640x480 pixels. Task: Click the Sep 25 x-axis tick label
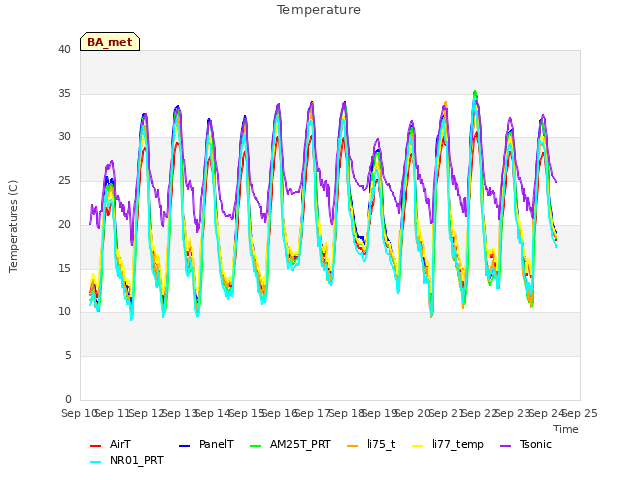(581, 413)
